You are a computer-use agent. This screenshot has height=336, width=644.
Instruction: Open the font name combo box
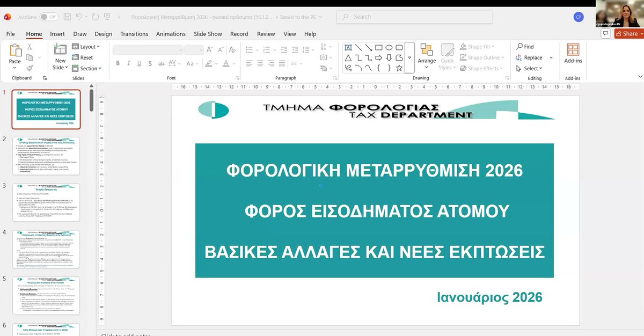148,50
